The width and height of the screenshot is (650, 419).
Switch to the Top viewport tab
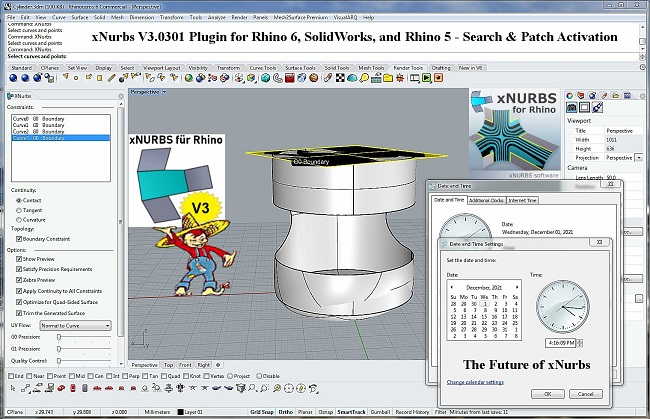click(168, 365)
